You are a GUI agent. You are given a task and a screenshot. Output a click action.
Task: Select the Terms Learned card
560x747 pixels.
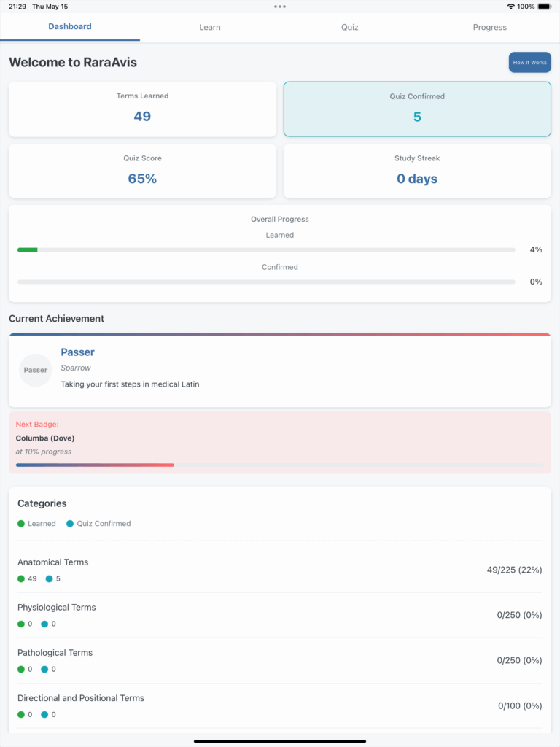click(142, 109)
